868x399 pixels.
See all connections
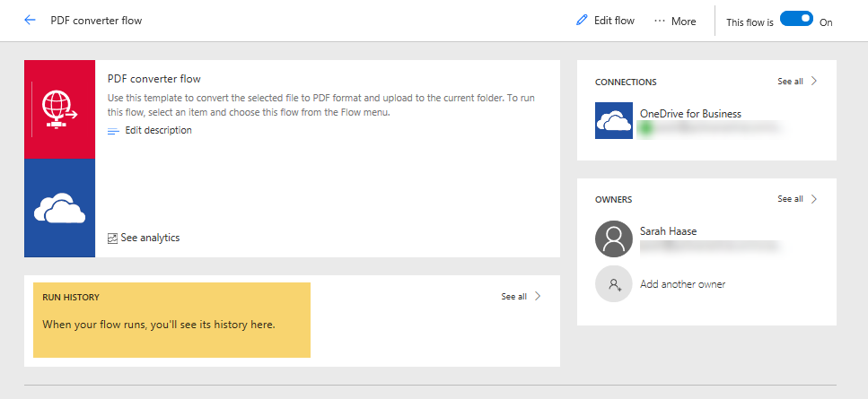coord(790,82)
